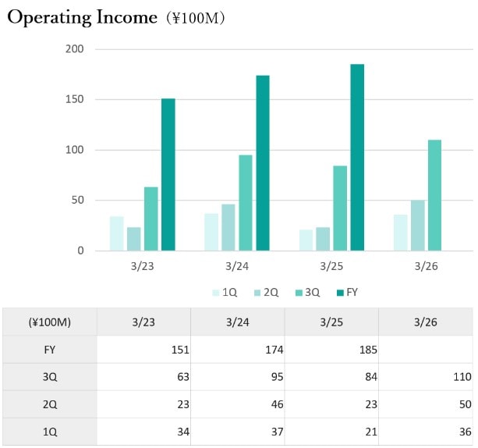
Task: Click the 3/24 x-axis label on chart
Action: coord(237,266)
